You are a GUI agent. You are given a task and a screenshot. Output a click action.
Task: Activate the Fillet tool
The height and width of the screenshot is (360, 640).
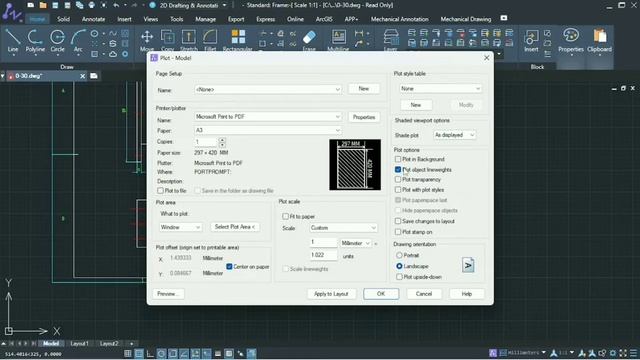(x=210, y=40)
